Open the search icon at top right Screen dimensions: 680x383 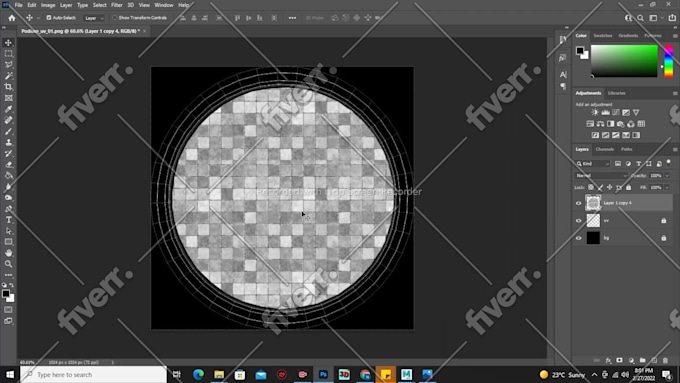pyautogui.click(x=641, y=18)
